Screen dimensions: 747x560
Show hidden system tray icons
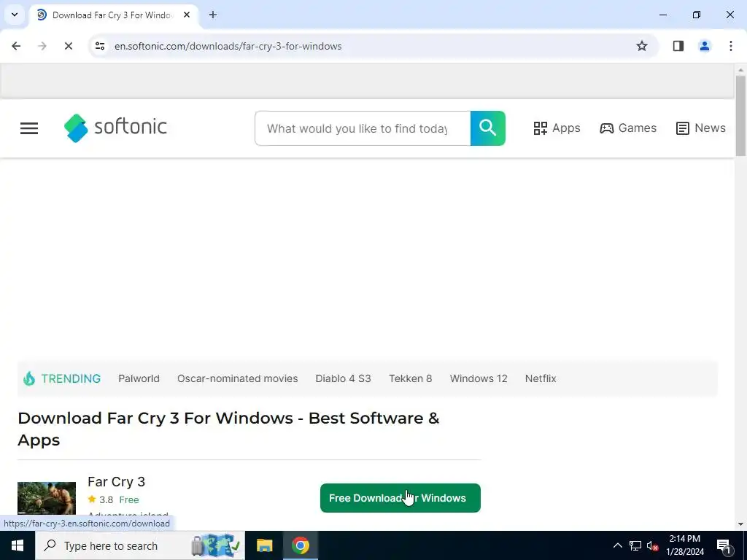(x=617, y=545)
